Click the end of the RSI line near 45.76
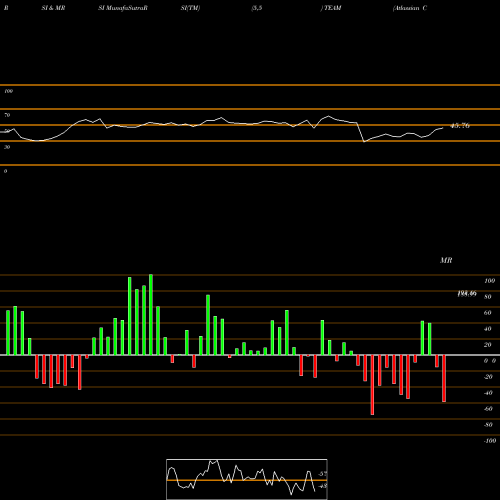Screen dimensions: 500x500 pyautogui.click(x=443, y=128)
